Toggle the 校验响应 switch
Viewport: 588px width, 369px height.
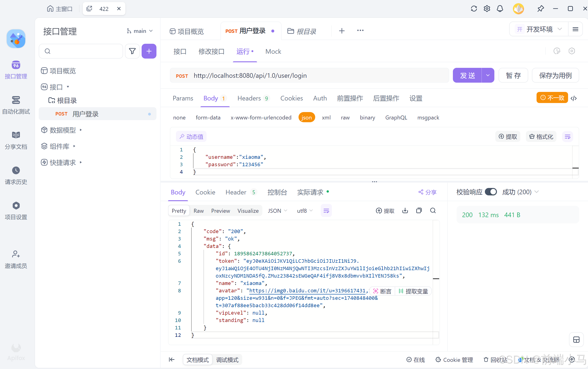pos(491,192)
